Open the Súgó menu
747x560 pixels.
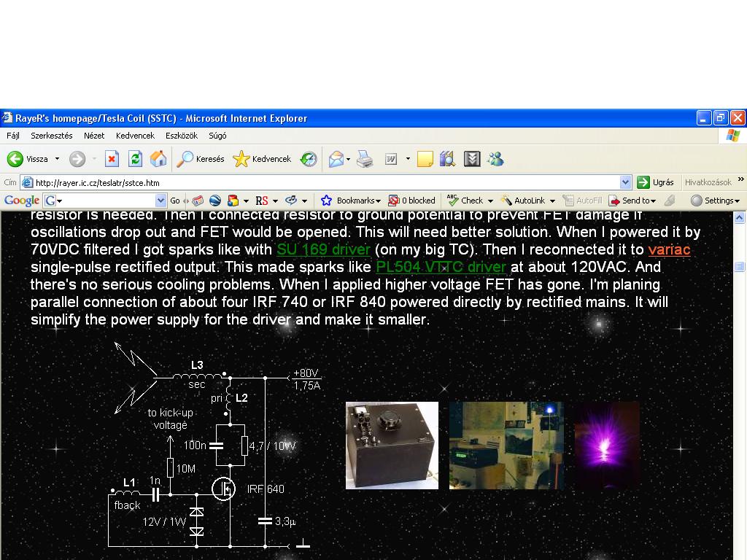pos(217,136)
